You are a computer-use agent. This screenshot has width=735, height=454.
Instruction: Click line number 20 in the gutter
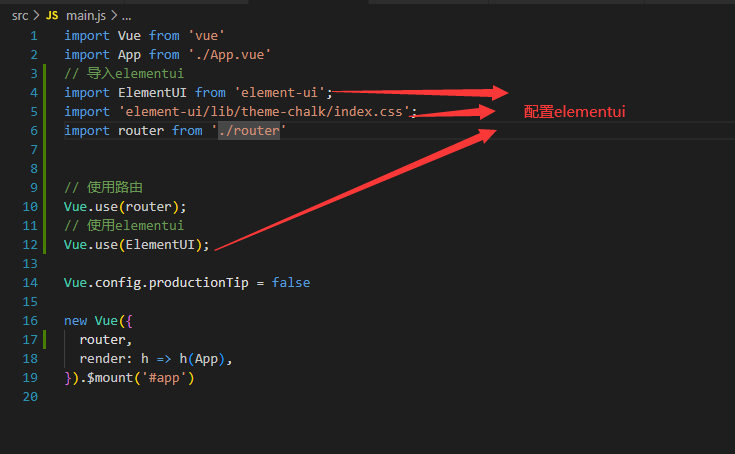33,397
